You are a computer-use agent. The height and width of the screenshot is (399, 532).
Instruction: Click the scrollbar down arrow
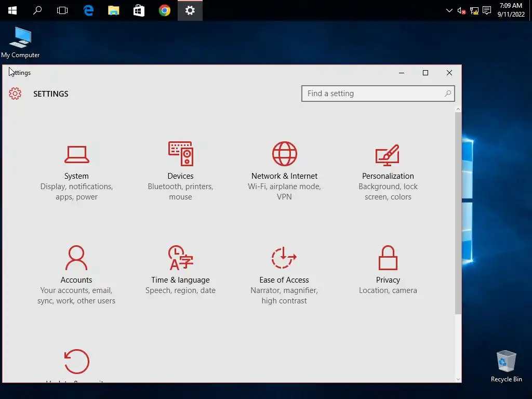pyautogui.click(x=458, y=379)
